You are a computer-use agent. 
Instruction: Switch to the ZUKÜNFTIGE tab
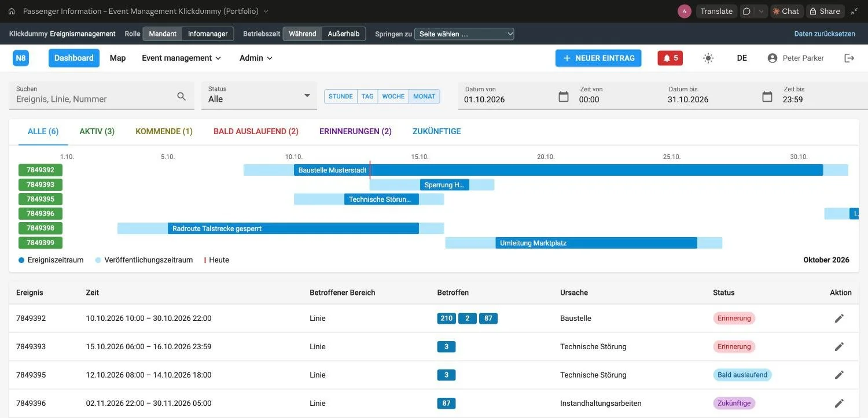pyautogui.click(x=437, y=131)
